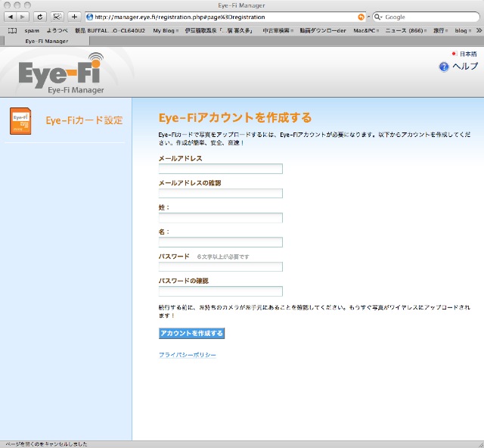The height and width of the screenshot is (448, 484).
Task: Click the orange RSS/snapback icon in address bar
Action: click(361, 17)
